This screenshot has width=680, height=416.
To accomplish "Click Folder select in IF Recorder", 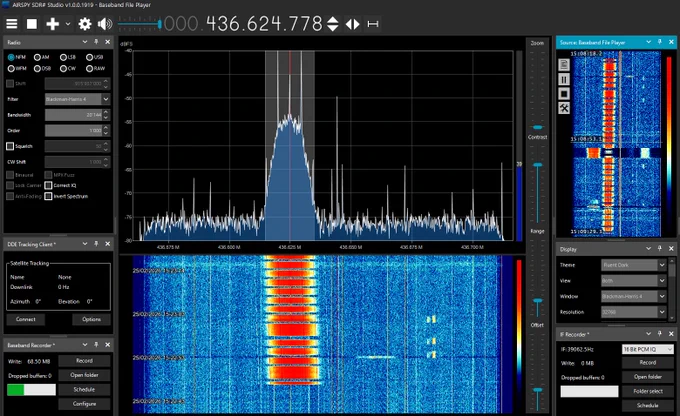I will click(647, 391).
